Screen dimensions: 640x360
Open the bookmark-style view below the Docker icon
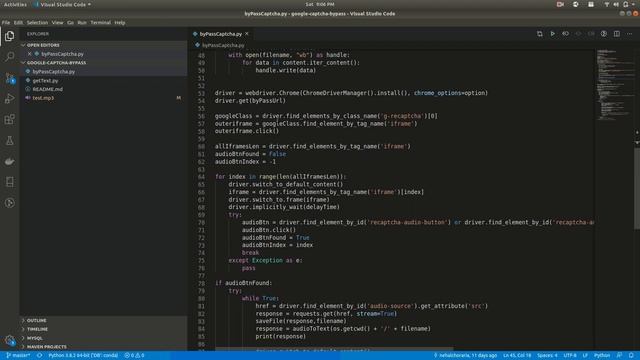9,182
